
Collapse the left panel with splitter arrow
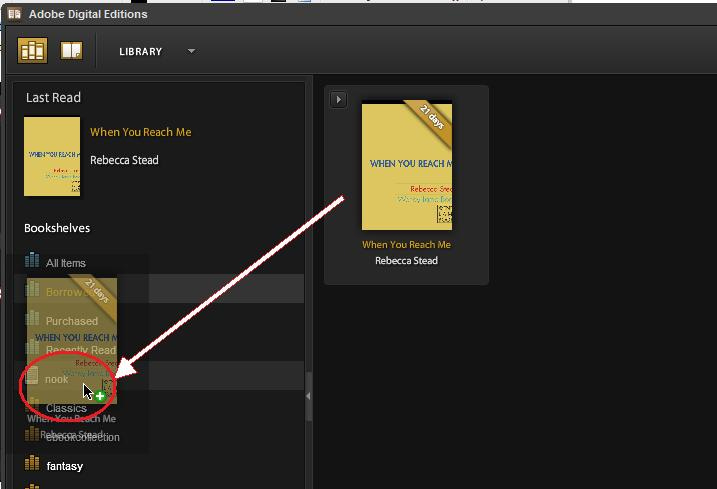[x=309, y=396]
